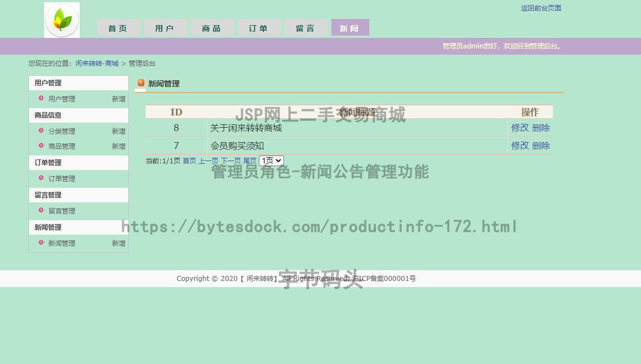Jump to last page via 尾页 link
The image size is (641, 364).
point(249,160)
